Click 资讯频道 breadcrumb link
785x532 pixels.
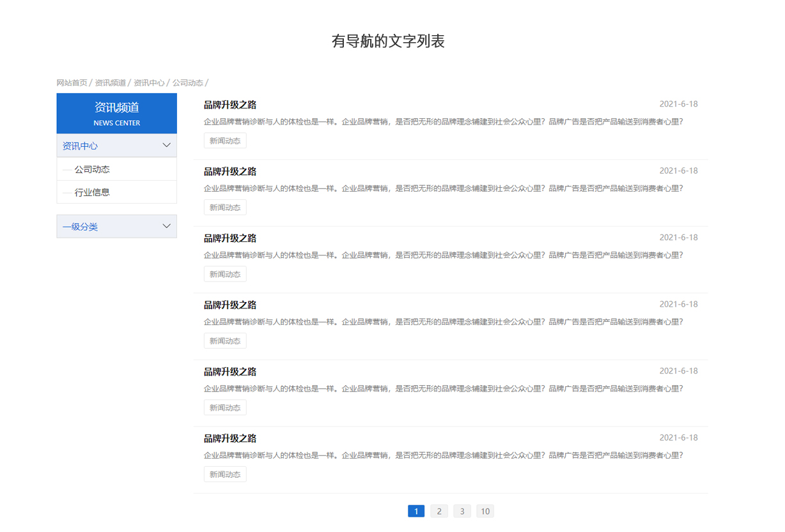pos(111,83)
